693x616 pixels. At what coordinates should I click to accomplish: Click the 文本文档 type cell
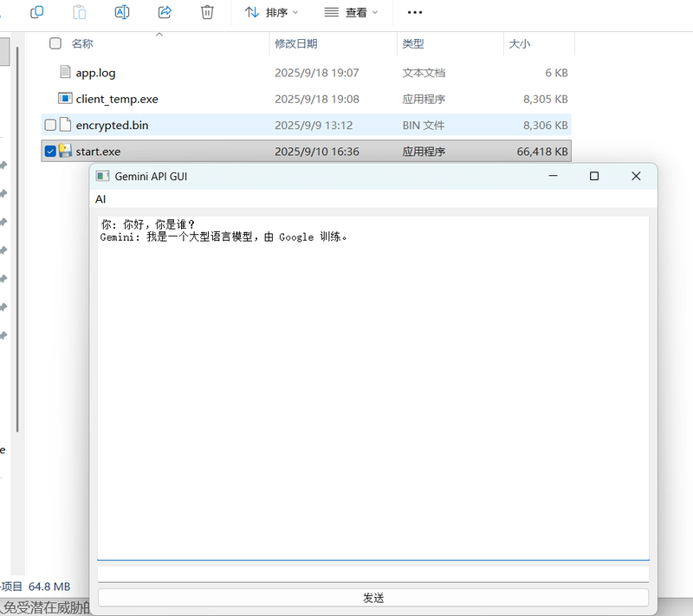[424, 73]
